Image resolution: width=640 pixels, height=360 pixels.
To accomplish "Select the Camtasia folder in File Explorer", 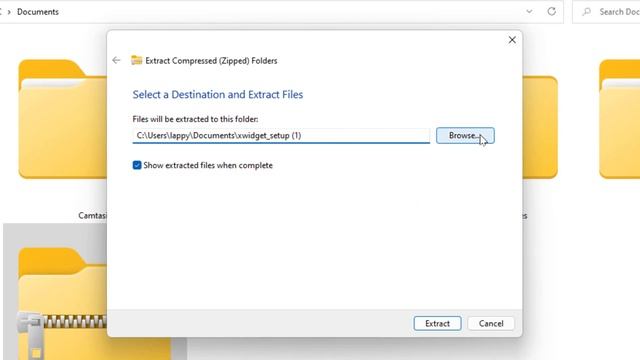I will (x=62, y=119).
